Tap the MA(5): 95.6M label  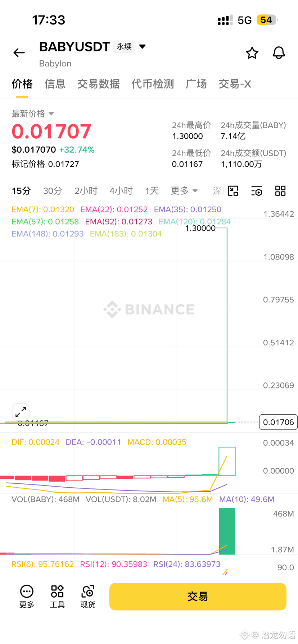pyautogui.click(x=188, y=499)
